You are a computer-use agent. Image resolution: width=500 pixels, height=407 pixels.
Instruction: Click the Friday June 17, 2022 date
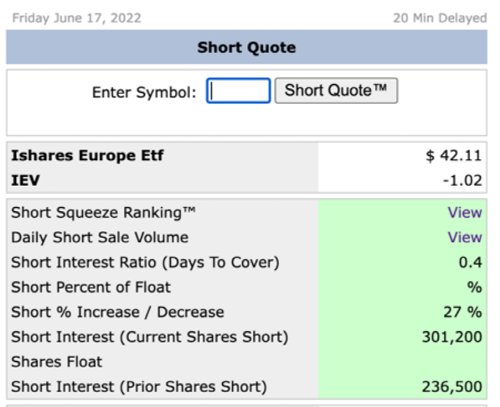pos(77,18)
